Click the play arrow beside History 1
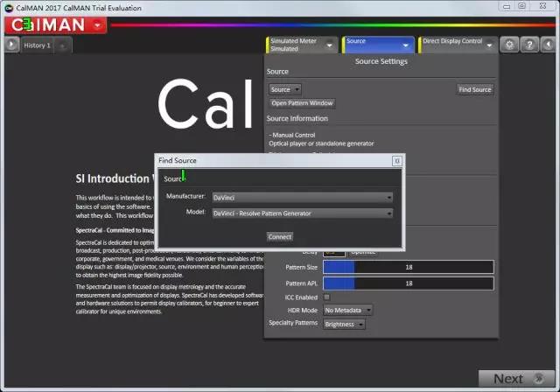The width and height of the screenshot is (560, 392). (x=11, y=45)
